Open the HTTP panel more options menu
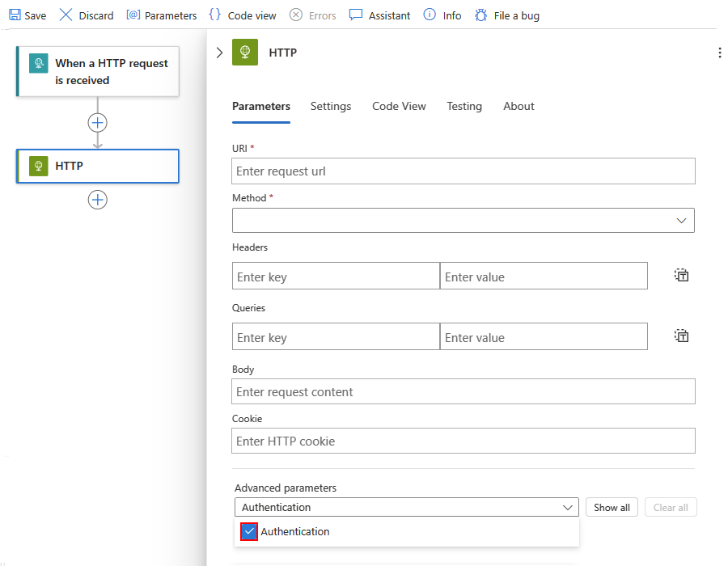Image resolution: width=728 pixels, height=566 pixels. click(719, 53)
